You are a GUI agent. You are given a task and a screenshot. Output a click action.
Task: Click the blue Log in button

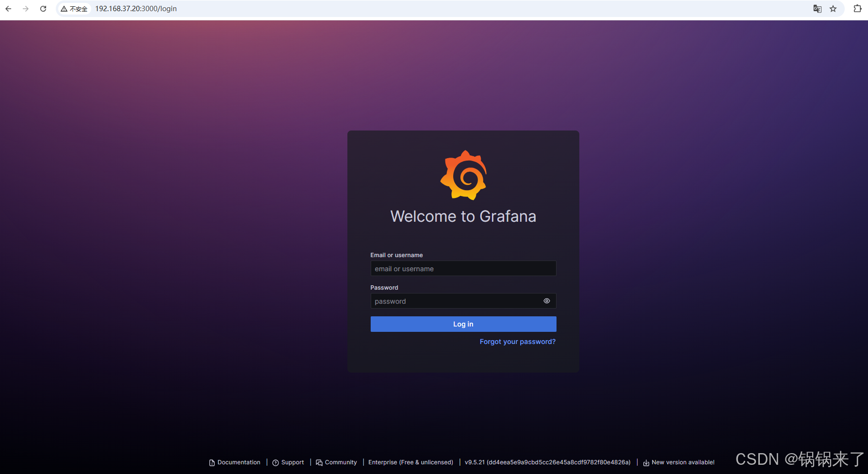pyautogui.click(x=463, y=324)
